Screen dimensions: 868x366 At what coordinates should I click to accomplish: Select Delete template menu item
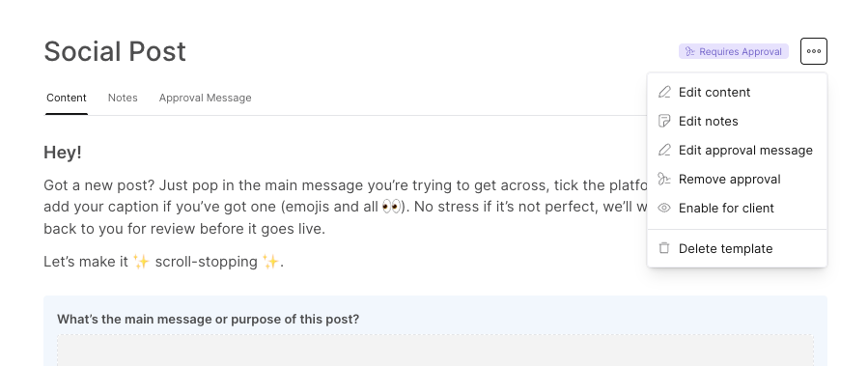[x=737, y=248]
